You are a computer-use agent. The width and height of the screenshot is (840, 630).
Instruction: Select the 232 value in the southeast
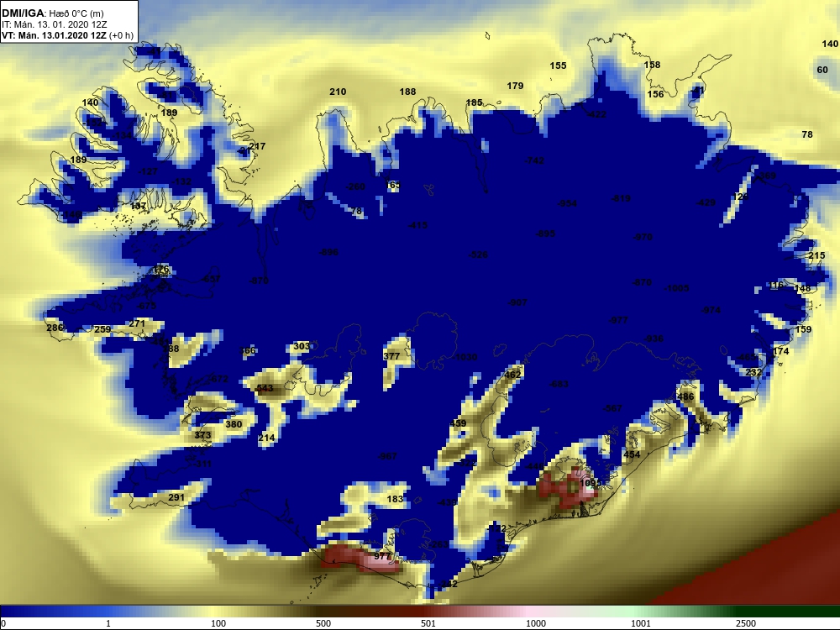tap(753, 372)
